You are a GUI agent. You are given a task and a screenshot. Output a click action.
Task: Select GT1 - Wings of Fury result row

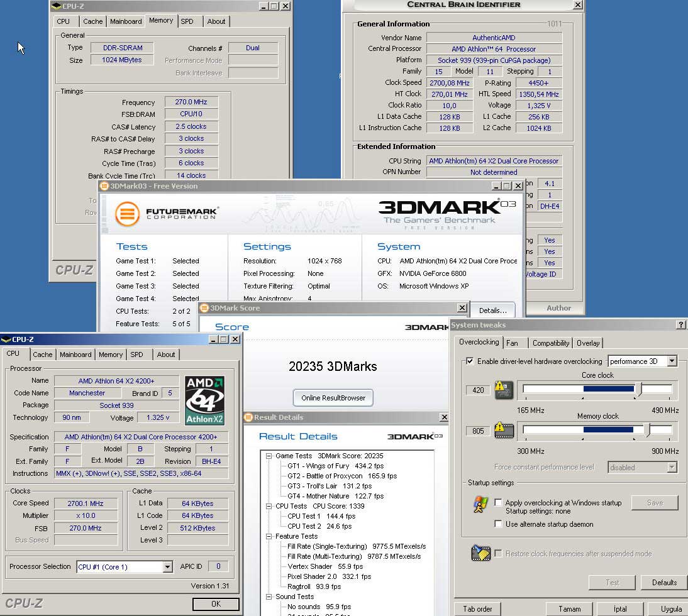pos(335,466)
